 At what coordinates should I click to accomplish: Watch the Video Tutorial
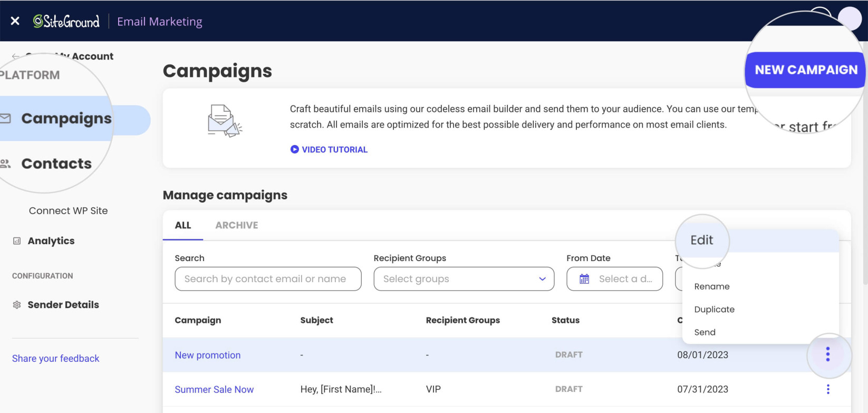(x=334, y=150)
